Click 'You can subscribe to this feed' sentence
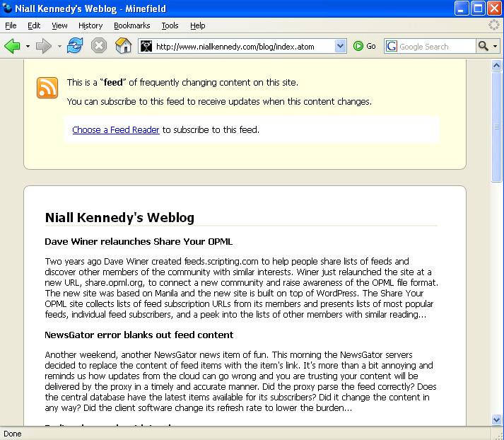 [x=219, y=102]
